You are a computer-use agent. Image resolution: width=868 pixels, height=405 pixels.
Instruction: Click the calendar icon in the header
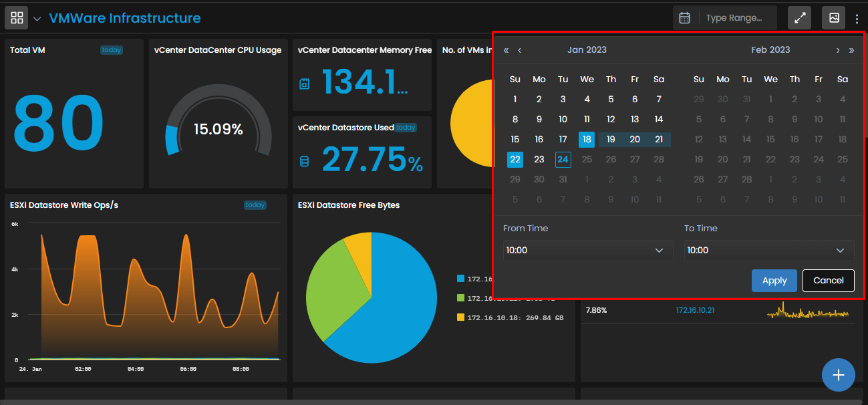click(684, 18)
